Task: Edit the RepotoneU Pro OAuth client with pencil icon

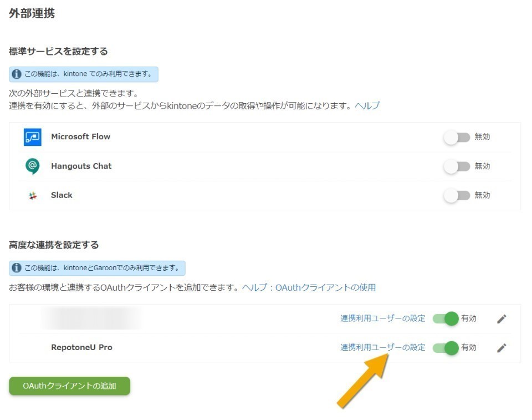Action: (502, 347)
